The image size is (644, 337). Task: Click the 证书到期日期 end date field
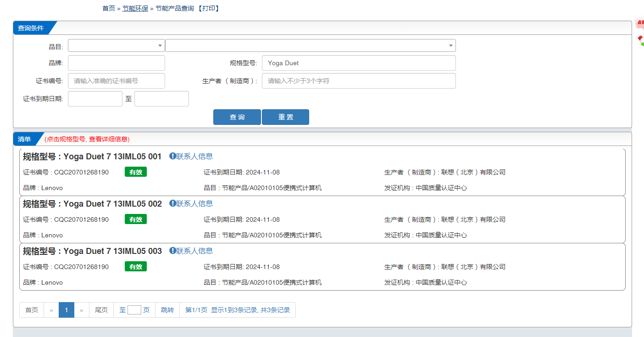[161, 99]
